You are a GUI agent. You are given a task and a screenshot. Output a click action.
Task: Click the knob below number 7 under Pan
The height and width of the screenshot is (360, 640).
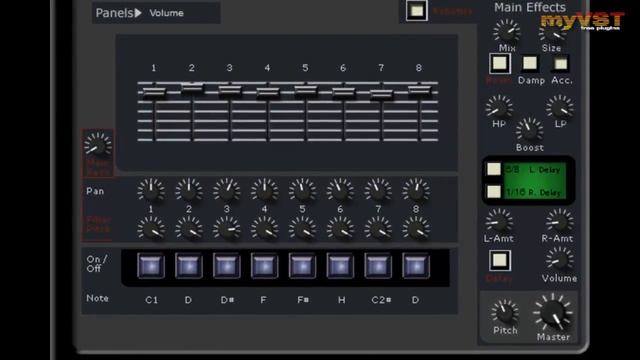[378, 228]
